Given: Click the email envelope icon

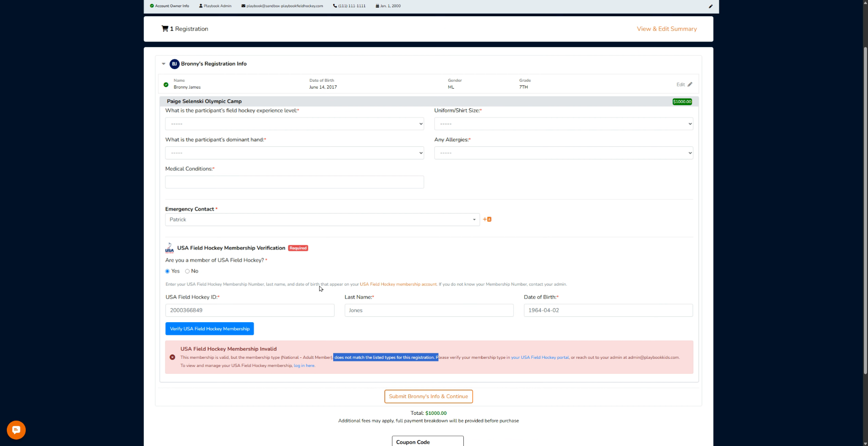Looking at the screenshot, I should pyautogui.click(x=243, y=6).
